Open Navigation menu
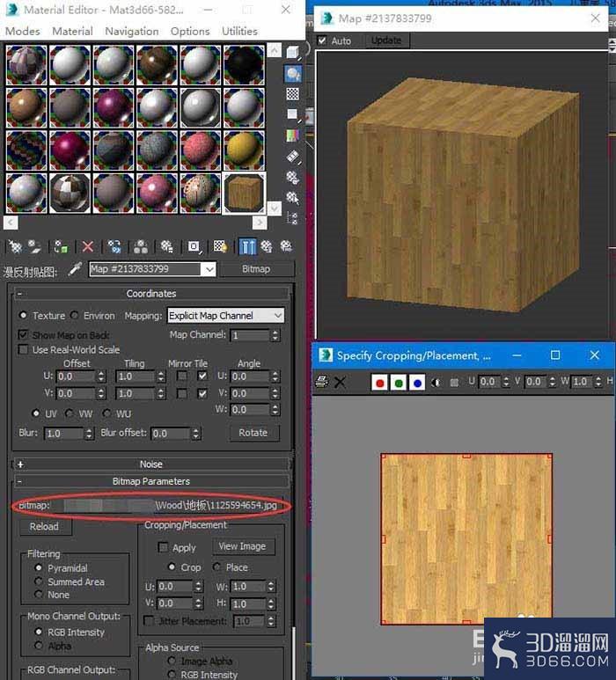 132,31
